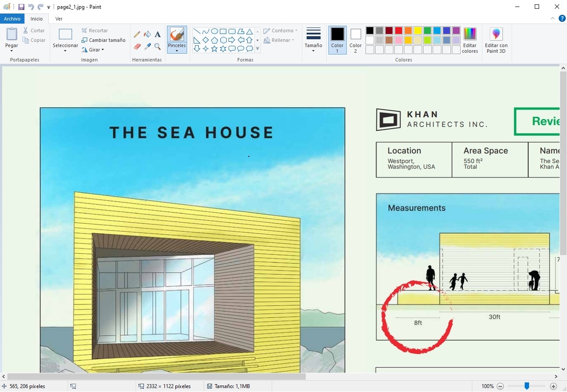Viewport: 567px width, 392px height.
Task: Open the Pegar dropdown arrow
Action: click(12, 50)
